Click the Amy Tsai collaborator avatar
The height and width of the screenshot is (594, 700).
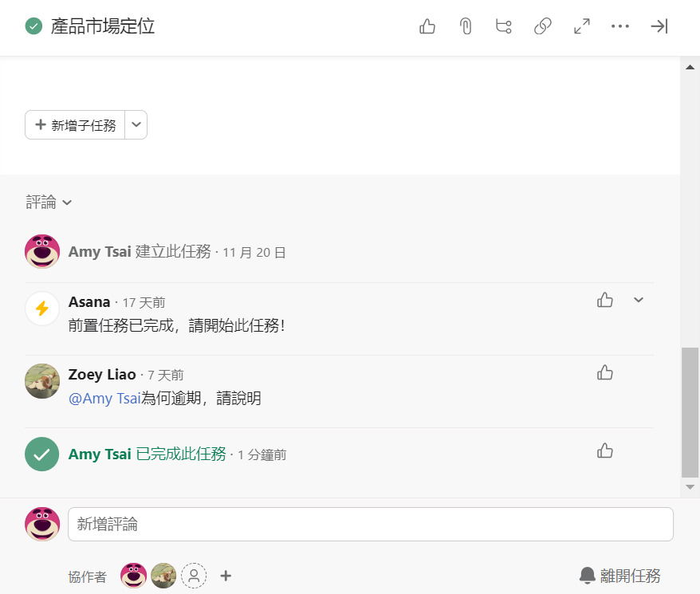133,576
